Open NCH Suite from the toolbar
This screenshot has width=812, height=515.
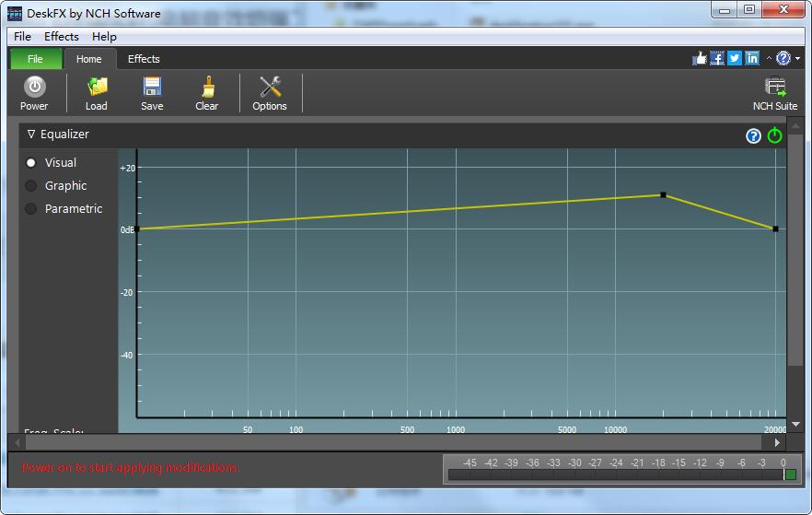[775, 93]
